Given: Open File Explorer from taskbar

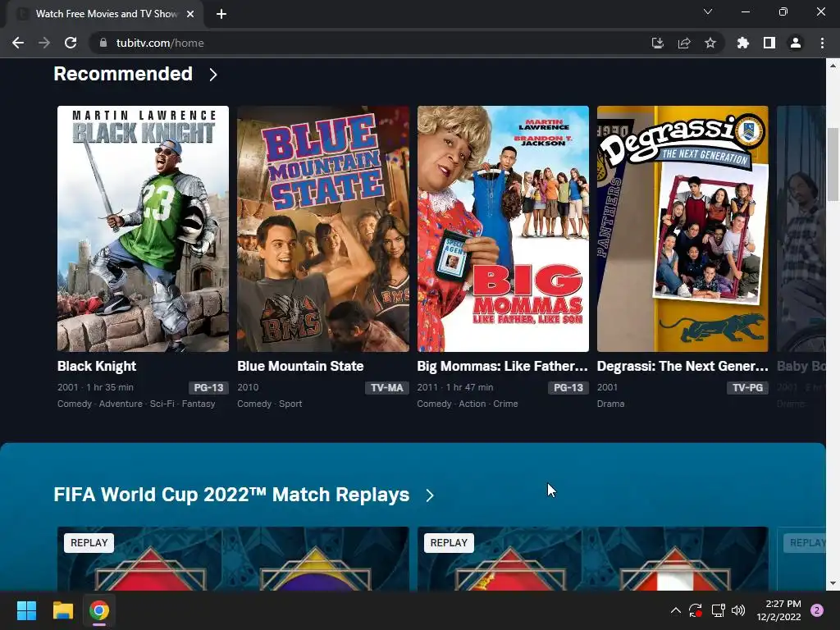Looking at the screenshot, I should click(x=62, y=610).
